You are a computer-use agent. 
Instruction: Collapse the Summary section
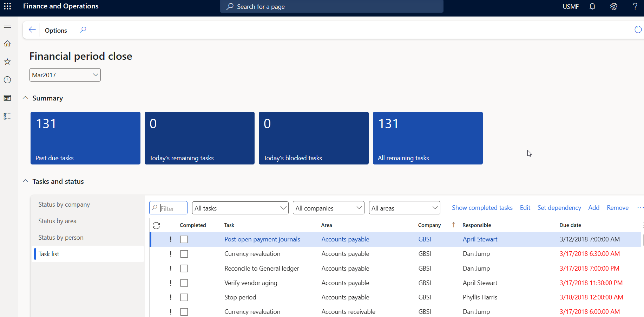[x=25, y=97]
